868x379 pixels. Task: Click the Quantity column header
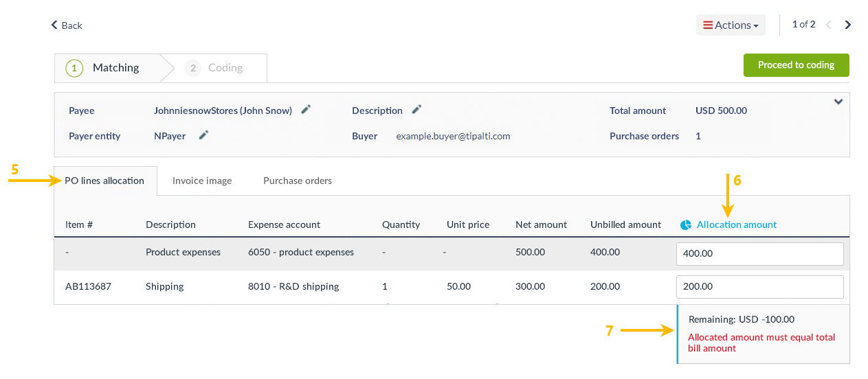[401, 225]
